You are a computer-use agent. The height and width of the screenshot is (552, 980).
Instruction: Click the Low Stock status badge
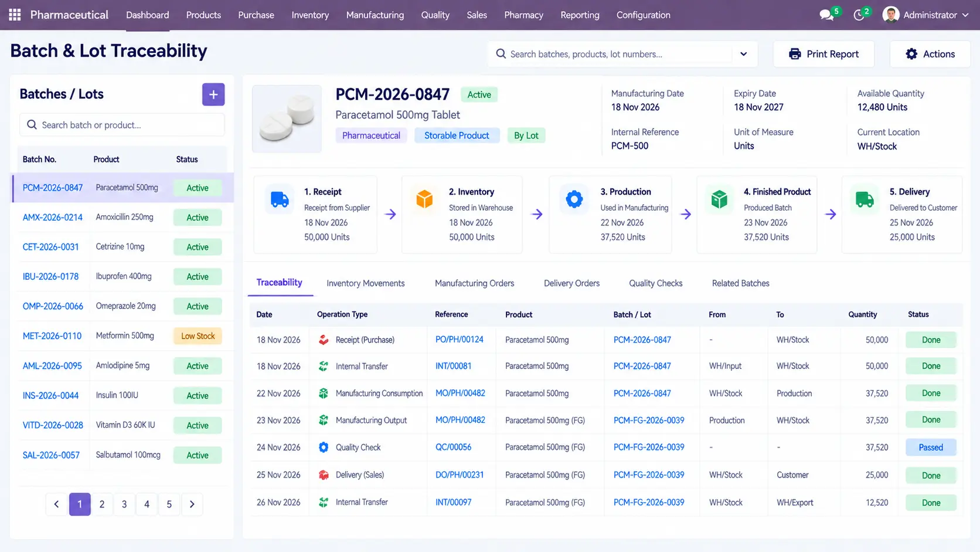pyautogui.click(x=198, y=336)
